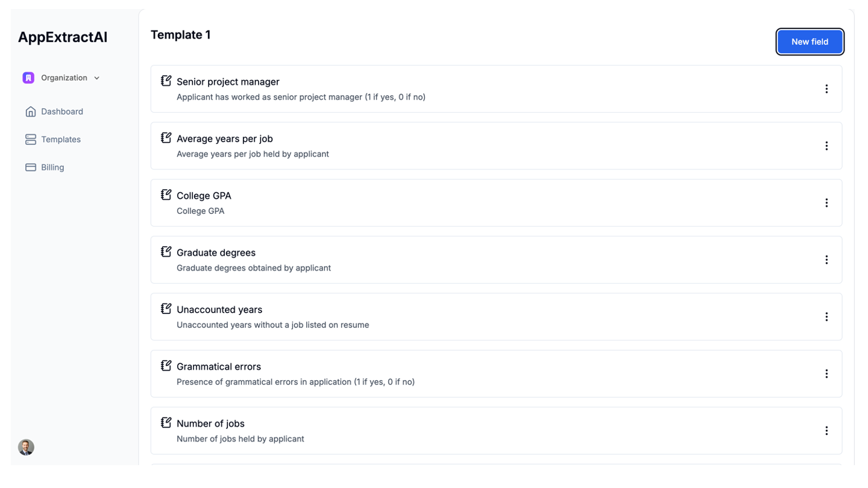Open the user profile avatar

pyautogui.click(x=26, y=447)
